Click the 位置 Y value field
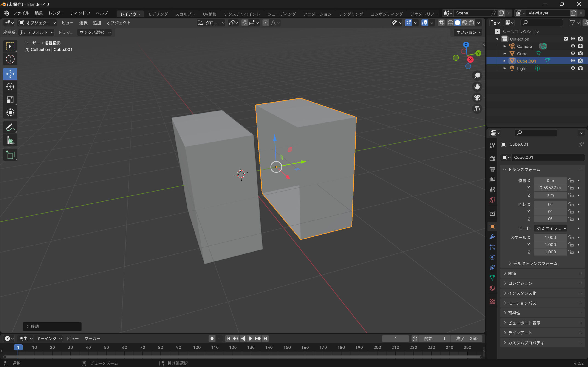Screen dimensions: 588x367 pos(550,188)
